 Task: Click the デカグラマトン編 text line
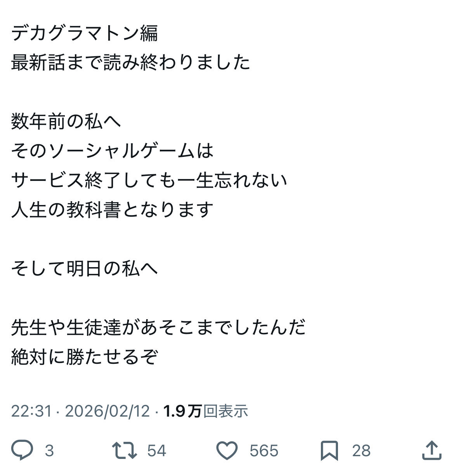point(85,33)
